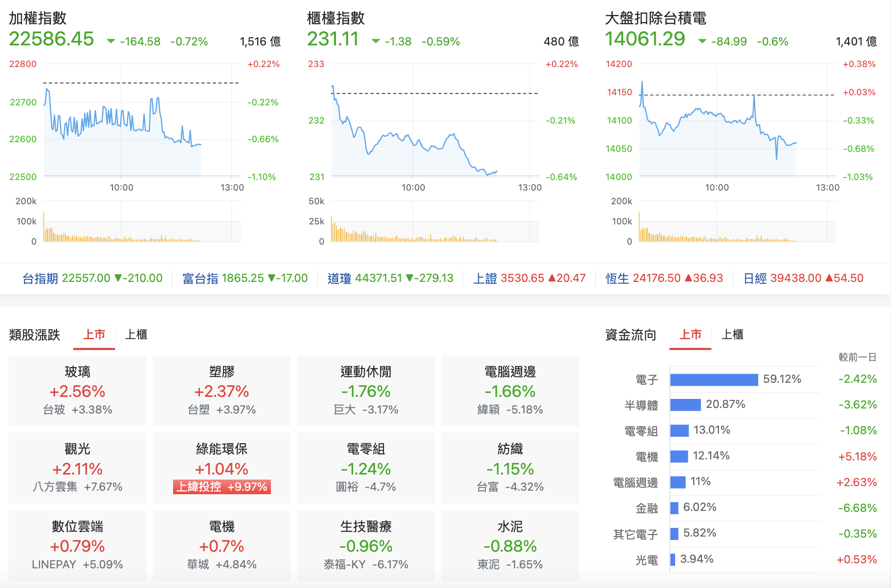Click the -6.68% change value for 金融
891x588 pixels.
[x=857, y=508]
